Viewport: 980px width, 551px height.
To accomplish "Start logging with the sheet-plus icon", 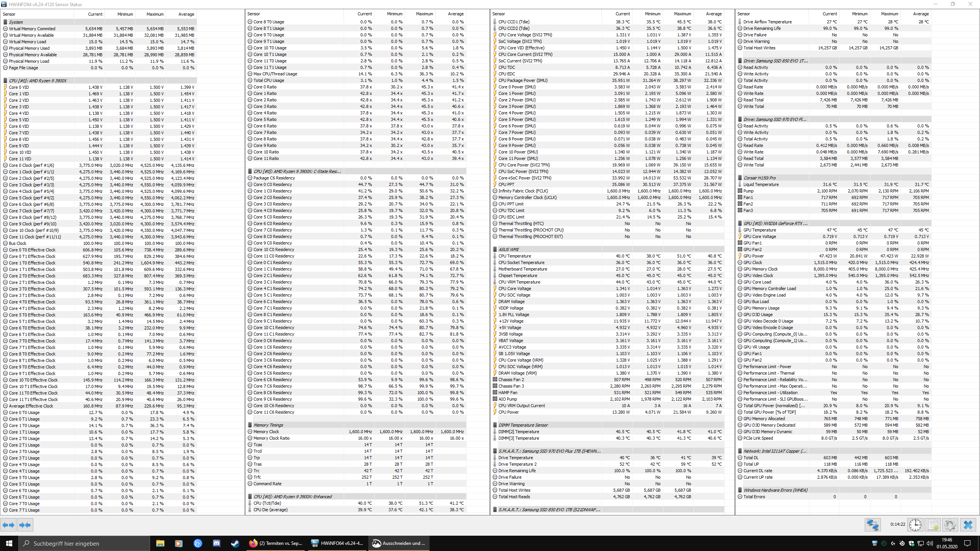I will tap(933, 525).
